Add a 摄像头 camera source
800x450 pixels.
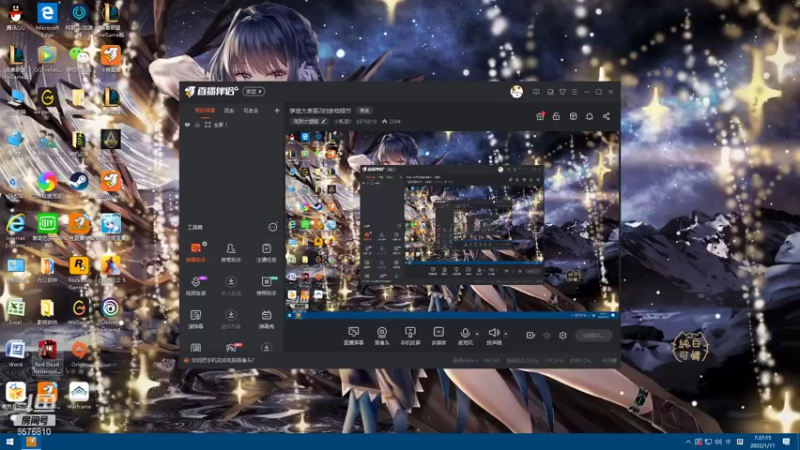pos(382,336)
